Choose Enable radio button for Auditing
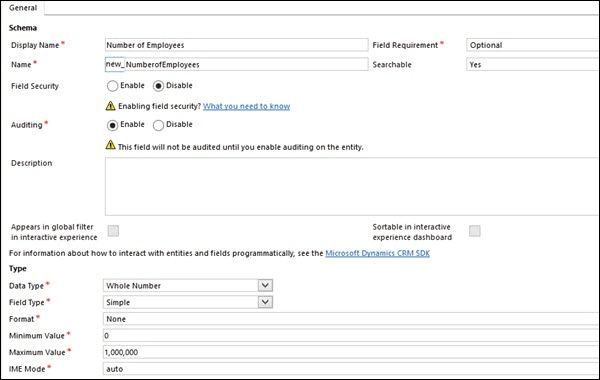 pos(112,125)
